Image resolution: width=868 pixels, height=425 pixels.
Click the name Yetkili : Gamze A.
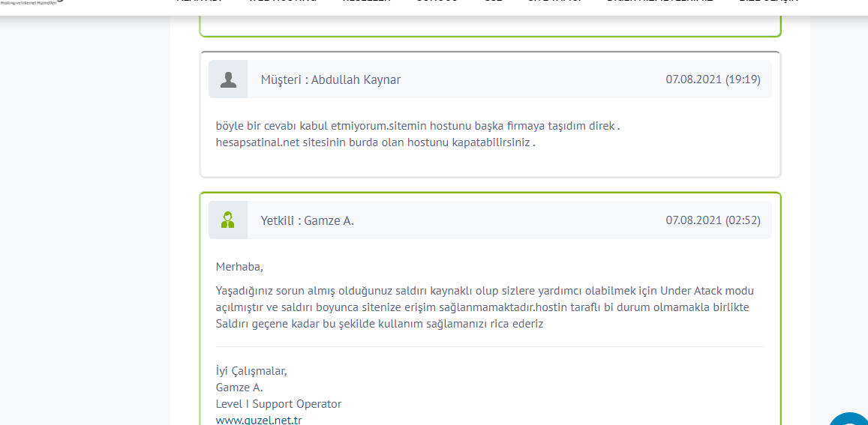pyautogui.click(x=308, y=220)
